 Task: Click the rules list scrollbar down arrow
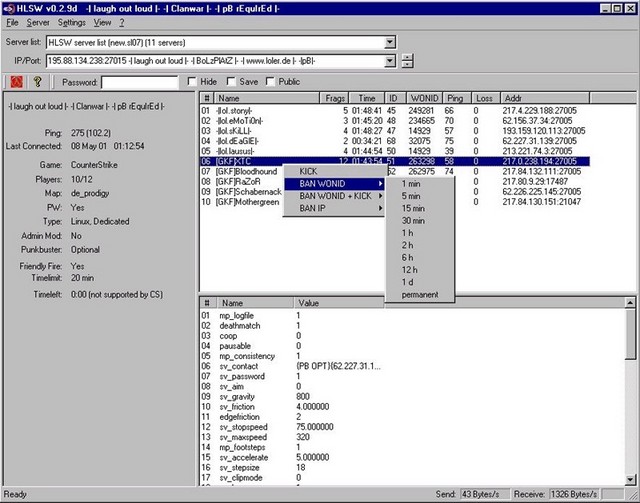pos(630,479)
